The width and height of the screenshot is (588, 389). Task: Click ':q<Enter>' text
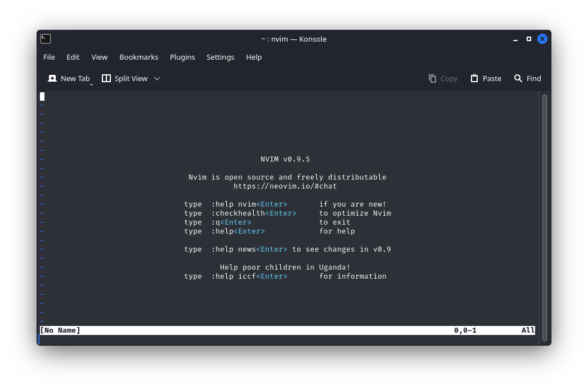[x=231, y=222]
